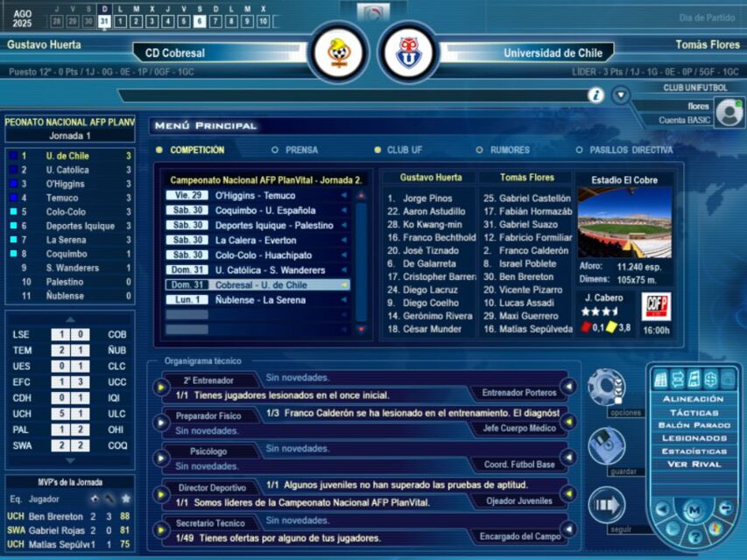Click the info icon in the news bar
Screen dimensions: 747x560
point(595,95)
